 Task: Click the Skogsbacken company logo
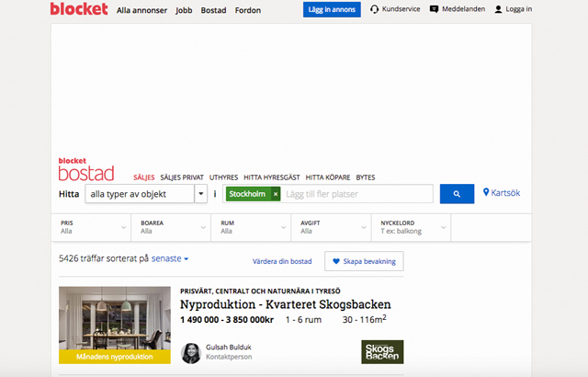[382, 352]
